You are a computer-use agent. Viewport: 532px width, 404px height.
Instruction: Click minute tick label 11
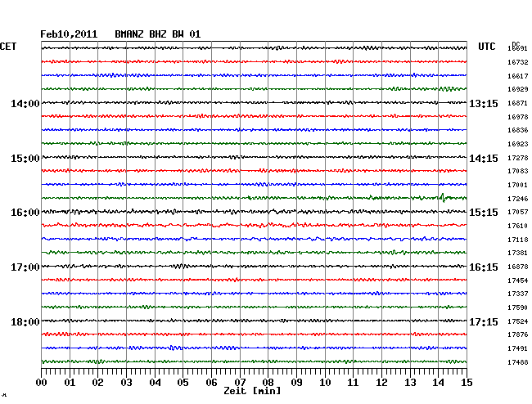pyautogui.click(x=353, y=383)
